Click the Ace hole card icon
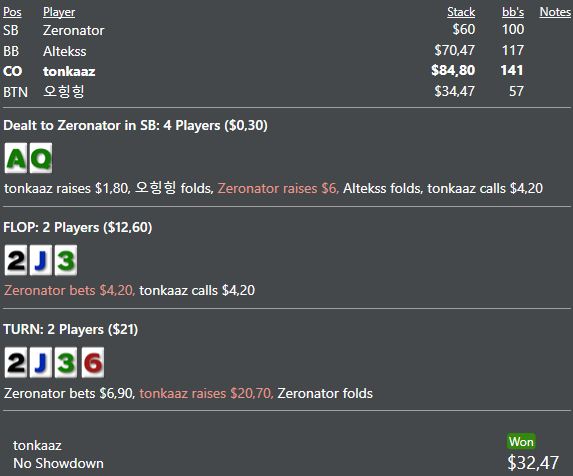The width and height of the screenshot is (573, 476). (x=16, y=158)
